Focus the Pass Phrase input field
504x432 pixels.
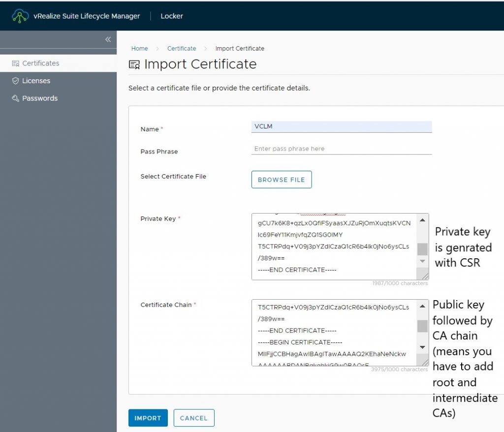point(342,149)
